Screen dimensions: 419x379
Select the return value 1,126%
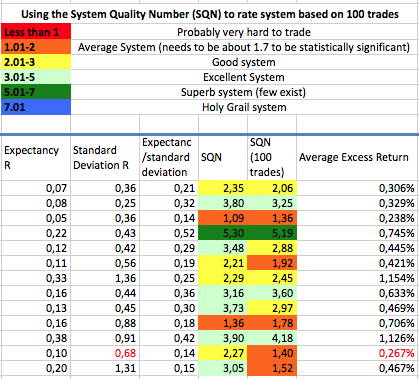357,338
